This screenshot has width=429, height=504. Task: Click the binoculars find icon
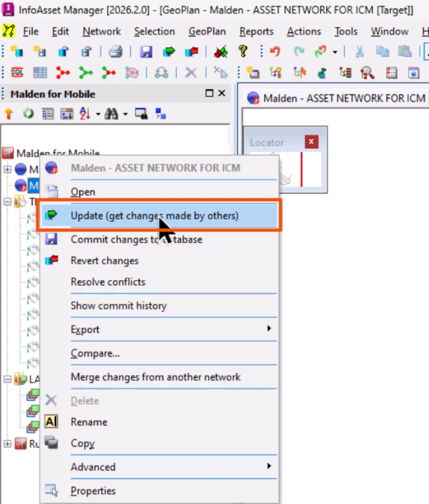click(111, 114)
